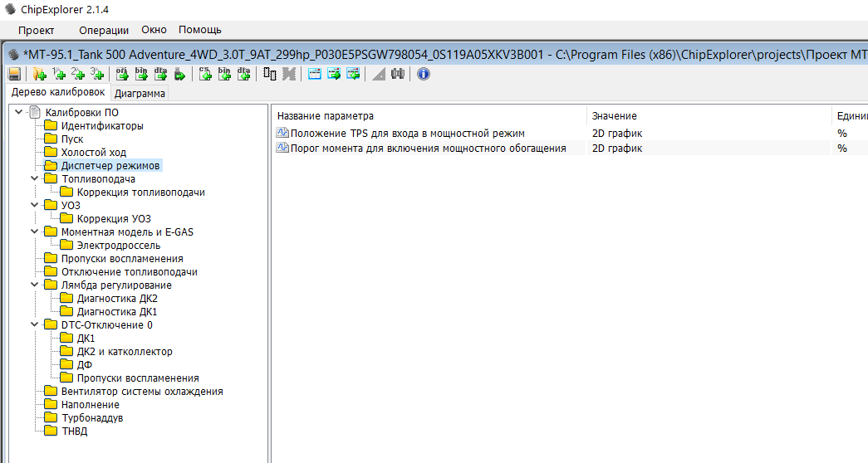Open the Операции menu
This screenshot has height=463, width=868.
coord(103,30)
